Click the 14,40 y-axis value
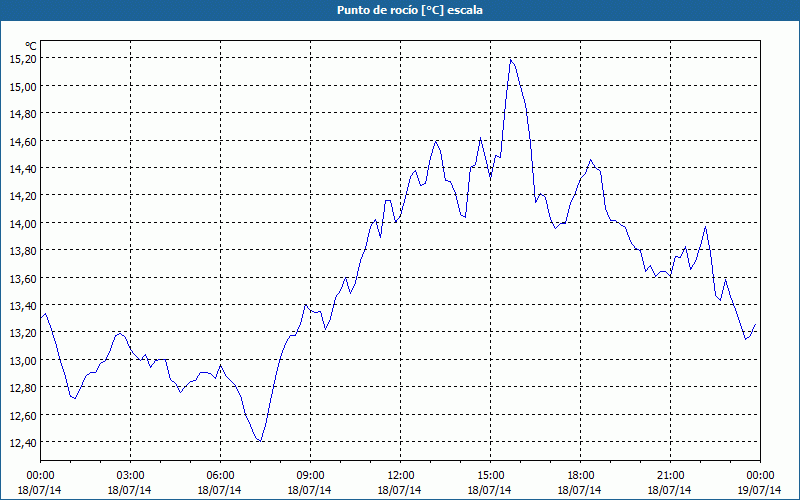The height and width of the screenshot is (500, 800). (x=23, y=169)
